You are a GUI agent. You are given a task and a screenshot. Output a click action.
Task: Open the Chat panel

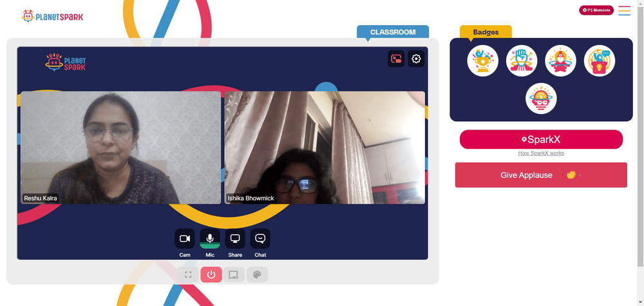tap(260, 238)
